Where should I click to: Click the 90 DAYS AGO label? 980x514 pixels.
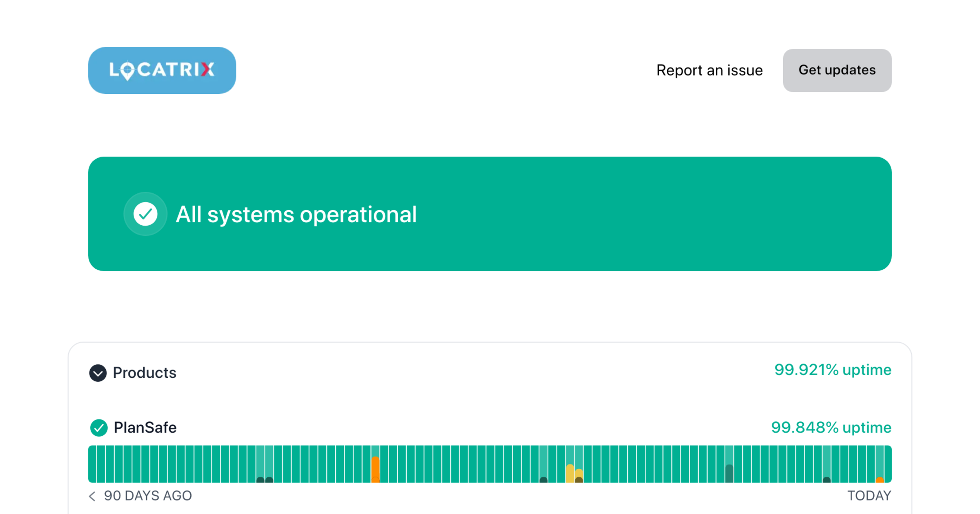click(147, 496)
